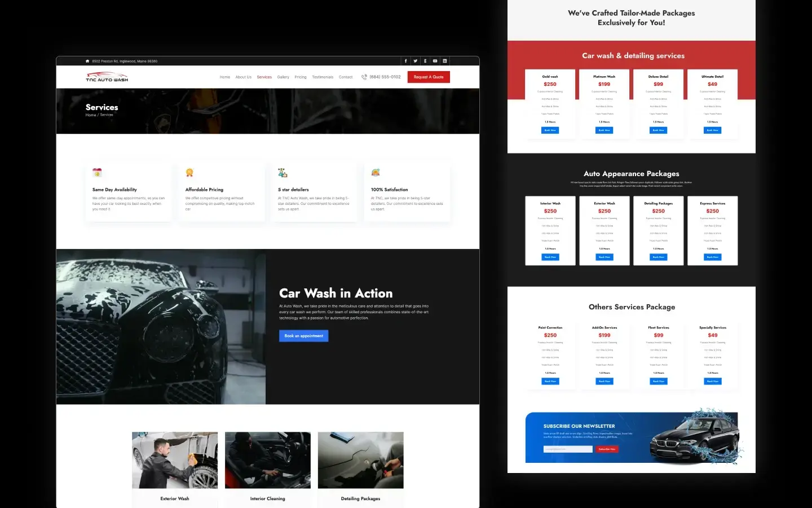The width and height of the screenshot is (812, 508).
Task: Click the YouTube icon in header
Action: click(435, 61)
